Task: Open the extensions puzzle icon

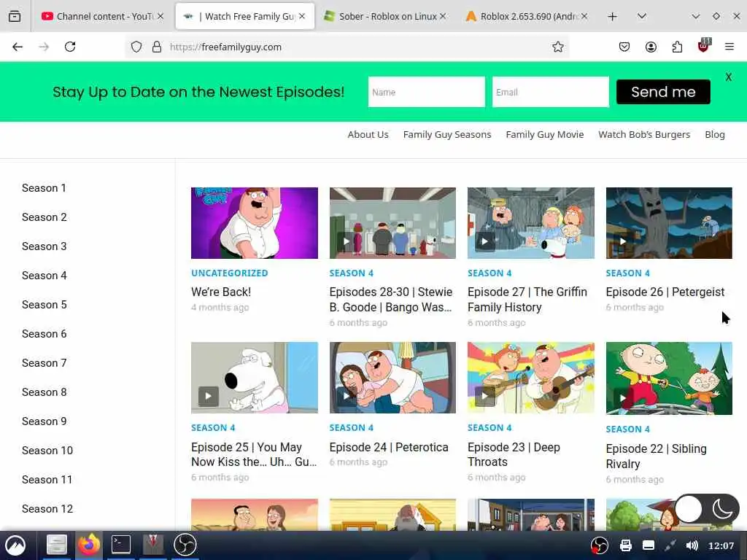Action: coord(677,47)
